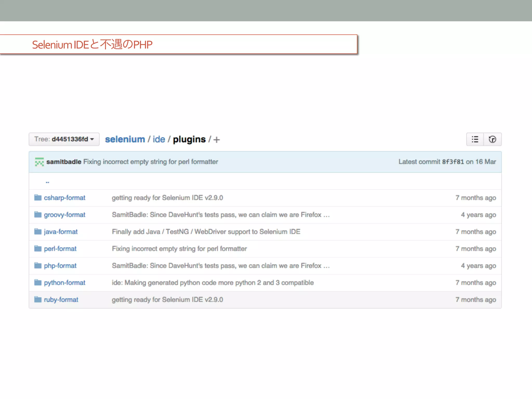Open the perl-format folder

coord(60,249)
